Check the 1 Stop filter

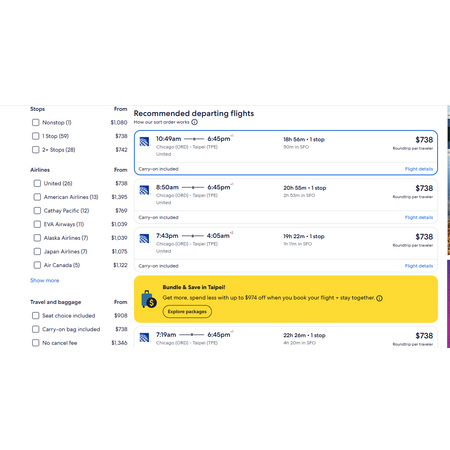coord(36,136)
